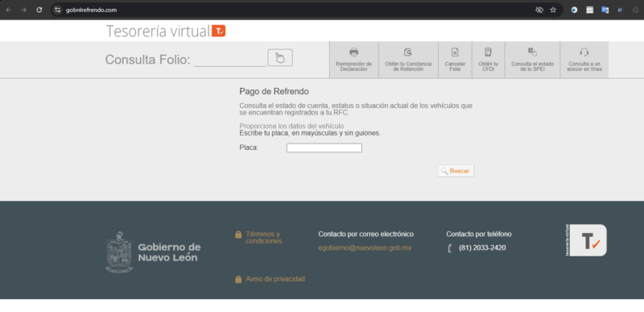Click lock icon beside Aviso de privacidad
Screen dimensions: 644x312
click(x=238, y=280)
